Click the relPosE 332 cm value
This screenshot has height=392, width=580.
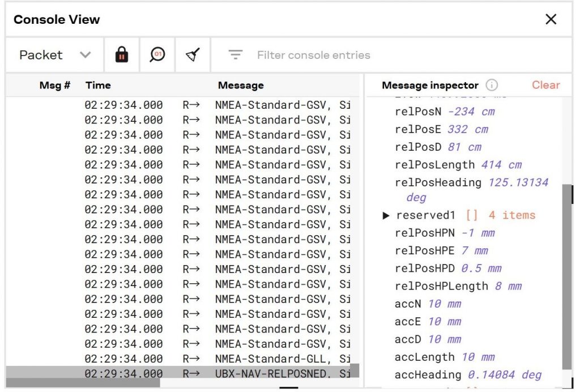point(468,129)
